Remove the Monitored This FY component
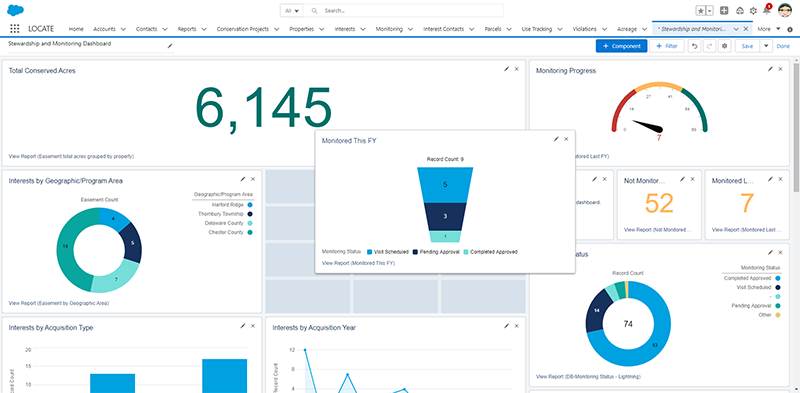 click(566, 139)
